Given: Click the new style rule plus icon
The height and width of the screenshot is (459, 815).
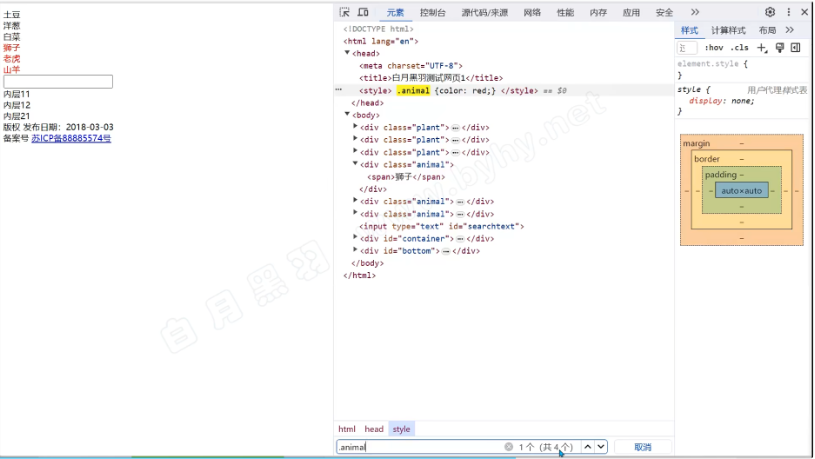Looking at the screenshot, I should [762, 47].
